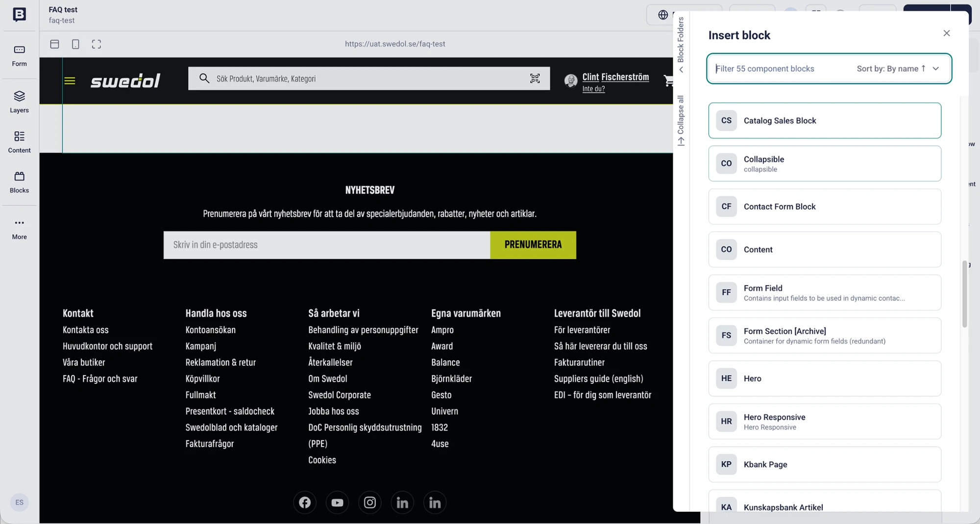The image size is (980, 524).
Task: Toggle fullscreen preview icon
Action: (97, 44)
